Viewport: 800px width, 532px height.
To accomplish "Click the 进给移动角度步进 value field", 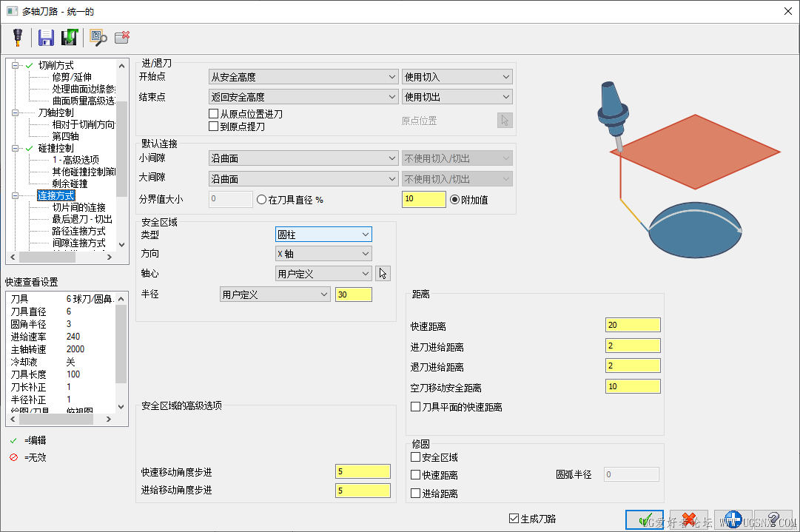I will pyautogui.click(x=363, y=491).
